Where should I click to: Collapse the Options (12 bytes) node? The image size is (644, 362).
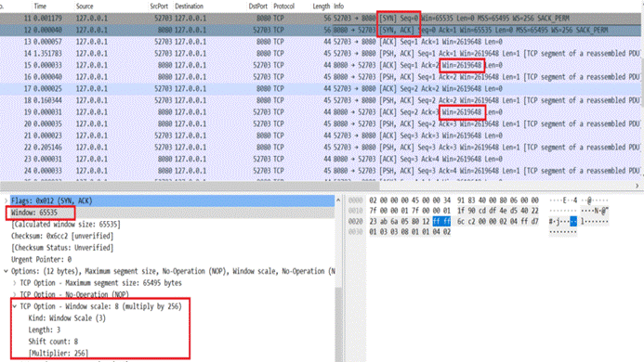(6, 271)
